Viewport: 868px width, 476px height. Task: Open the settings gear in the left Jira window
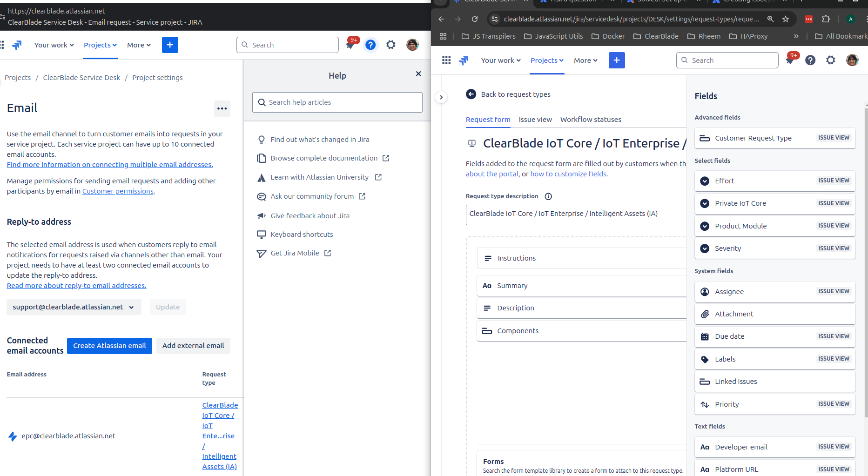click(x=391, y=45)
